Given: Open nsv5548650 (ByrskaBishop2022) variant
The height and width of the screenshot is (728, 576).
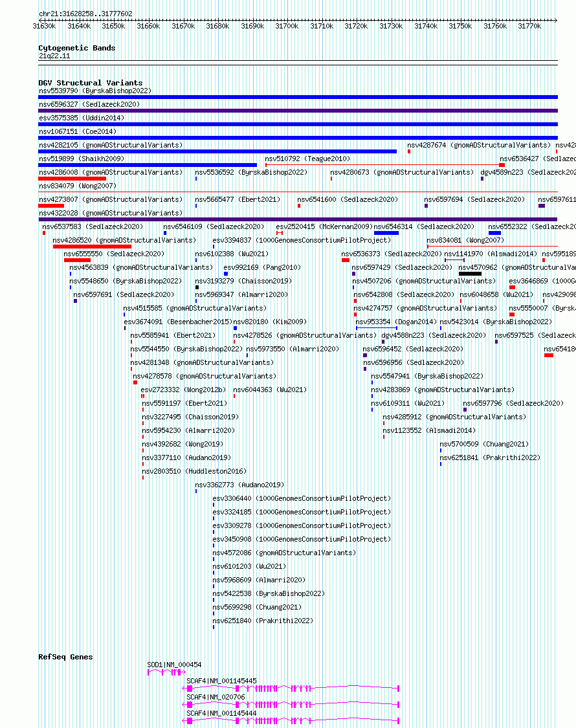Looking at the screenshot, I should tap(126, 281).
